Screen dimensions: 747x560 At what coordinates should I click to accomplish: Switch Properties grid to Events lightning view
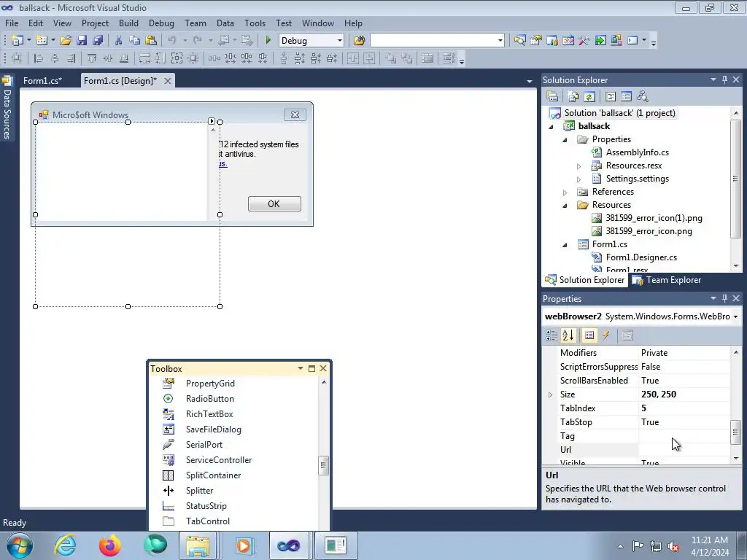click(x=606, y=335)
